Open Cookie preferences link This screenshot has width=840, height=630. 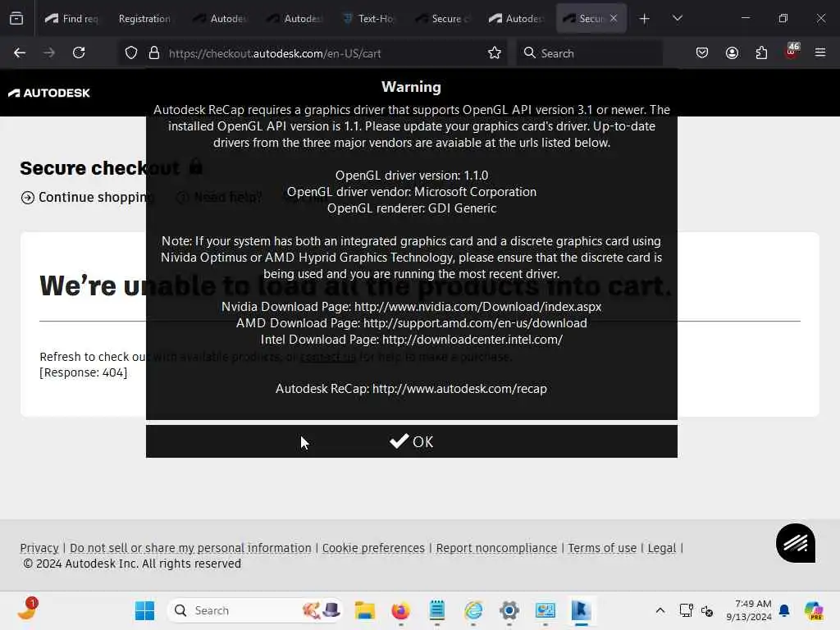(373, 548)
